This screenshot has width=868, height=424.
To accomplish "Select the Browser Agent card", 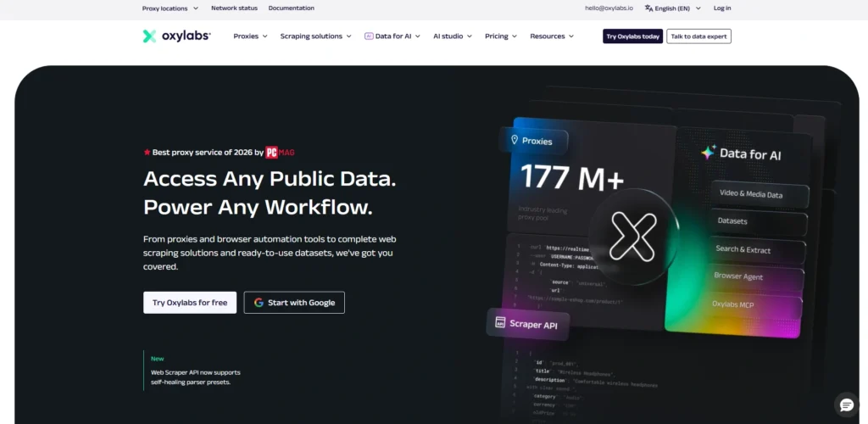I will (x=756, y=276).
